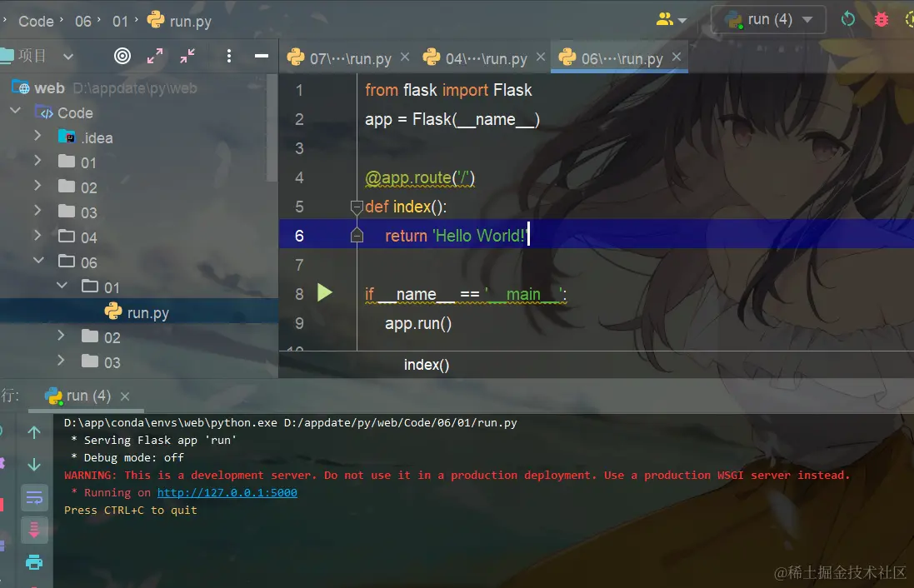Expand top-level folder 01
Viewport: 914px width, 588px height.
tap(37, 160)
